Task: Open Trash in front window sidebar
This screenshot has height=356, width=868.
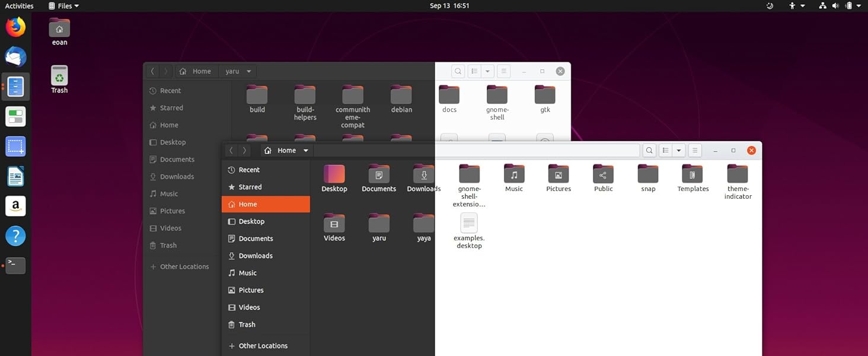Action: pos(266,325)
